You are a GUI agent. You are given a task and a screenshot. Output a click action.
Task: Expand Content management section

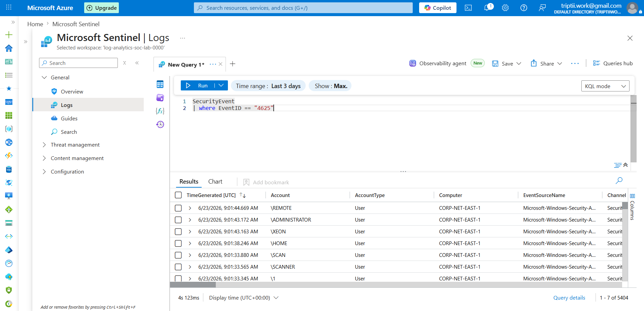coord(44,158)
